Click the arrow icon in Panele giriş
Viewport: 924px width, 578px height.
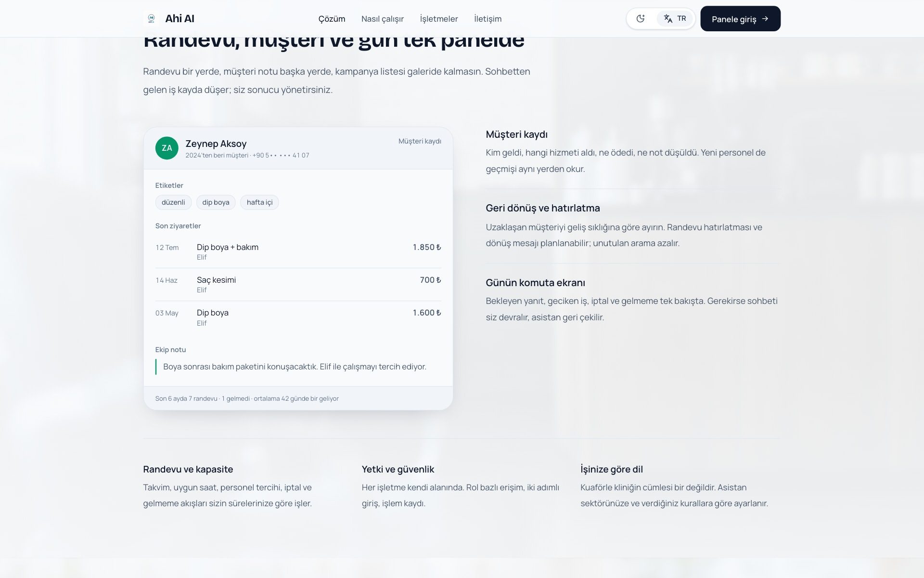tap(765, 19)
